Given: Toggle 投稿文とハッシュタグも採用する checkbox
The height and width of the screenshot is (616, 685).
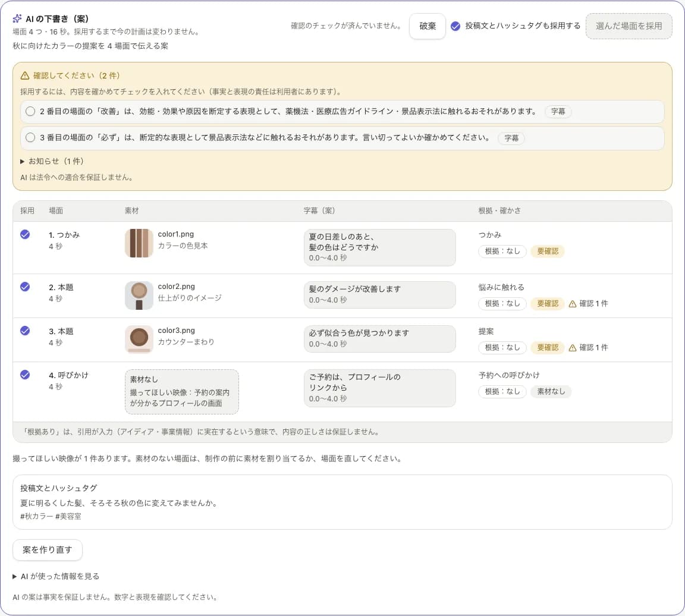Looking at the screenshot, I should pyautogui.click(x=455, y=26).
